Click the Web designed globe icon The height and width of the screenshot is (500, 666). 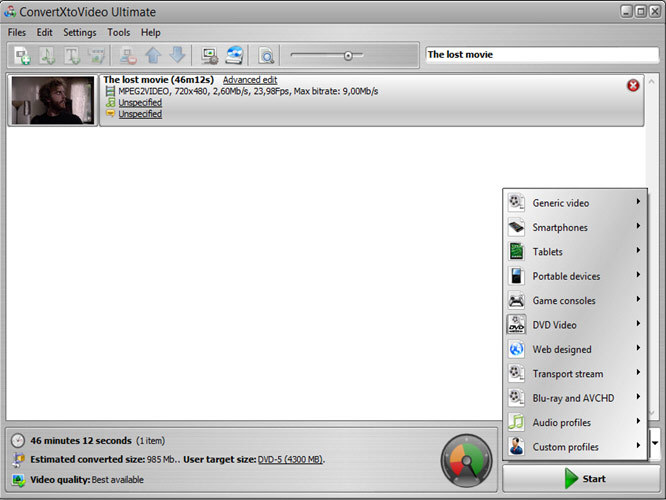click(x=516, y=349)
